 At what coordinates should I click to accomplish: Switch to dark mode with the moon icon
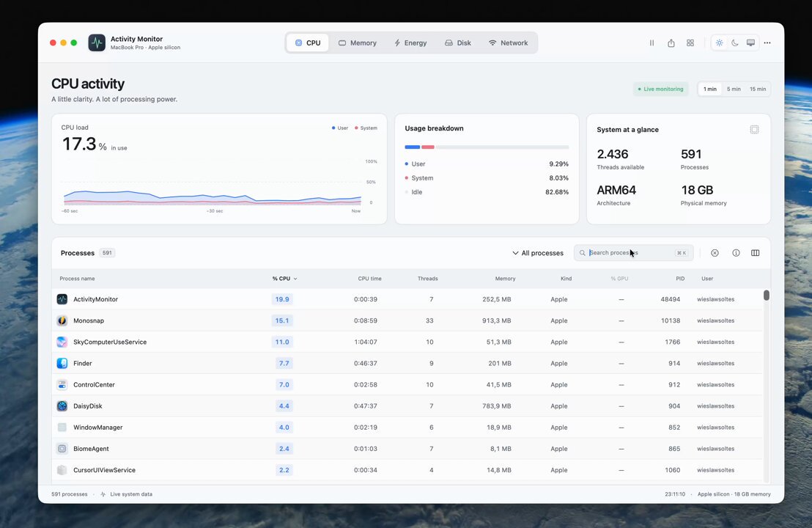735,43
